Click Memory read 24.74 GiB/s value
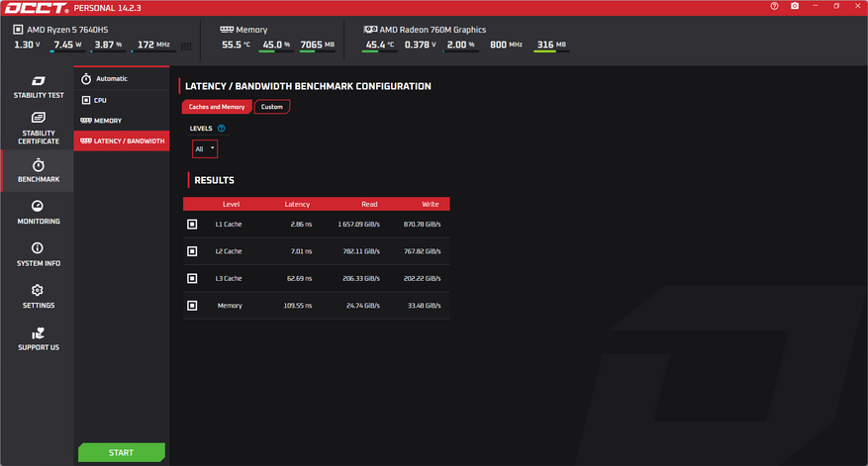868x466 pixels. pyautogui.click(x=363, y=306)
